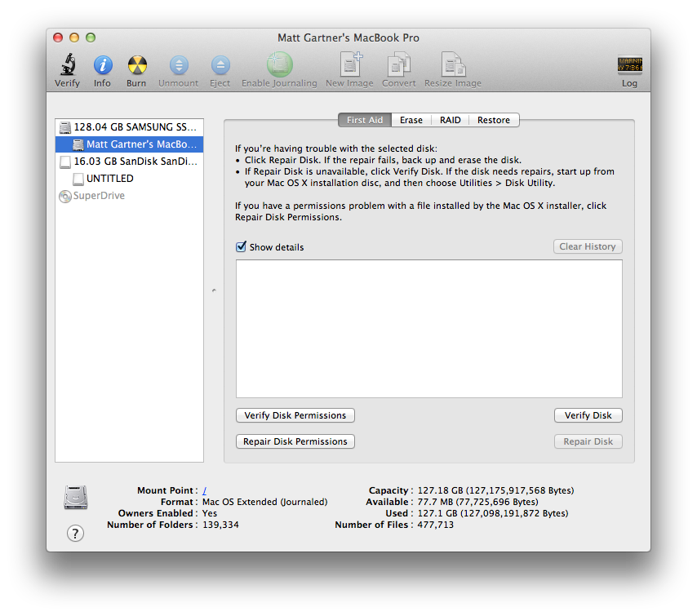
Task: Click the Resize Image toolbar icon
Action: [x=453, y=64]
